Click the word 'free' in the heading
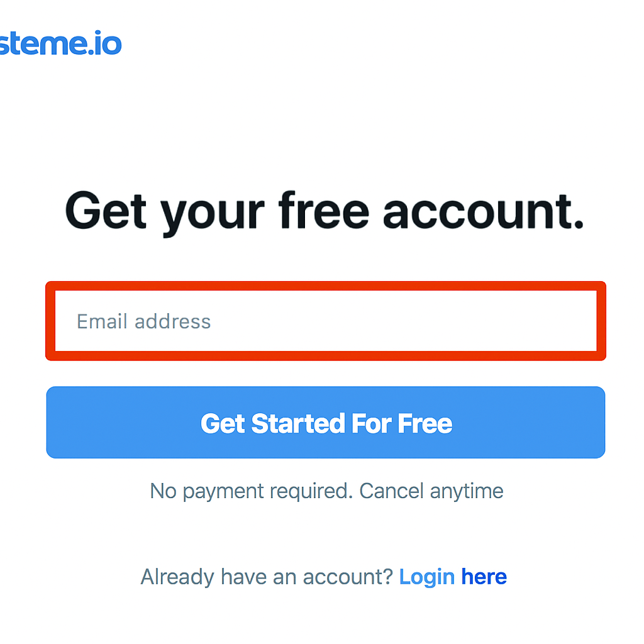The width and height of the screenshot is (644, 644). [324, 211]
